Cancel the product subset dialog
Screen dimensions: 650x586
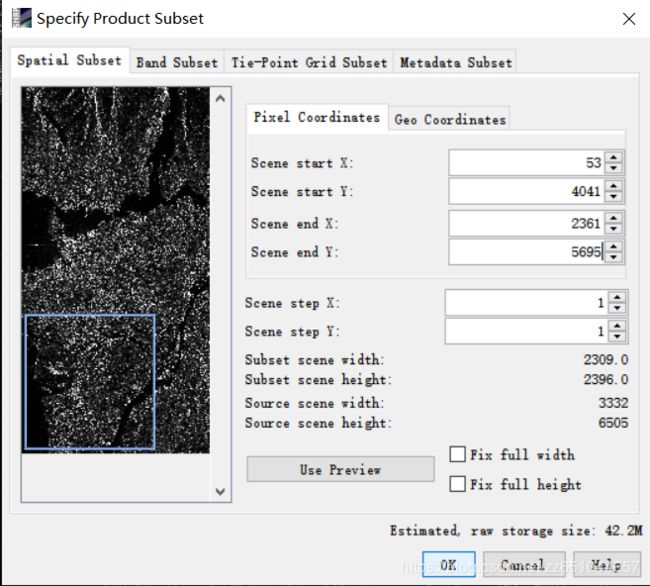point(524,564)
